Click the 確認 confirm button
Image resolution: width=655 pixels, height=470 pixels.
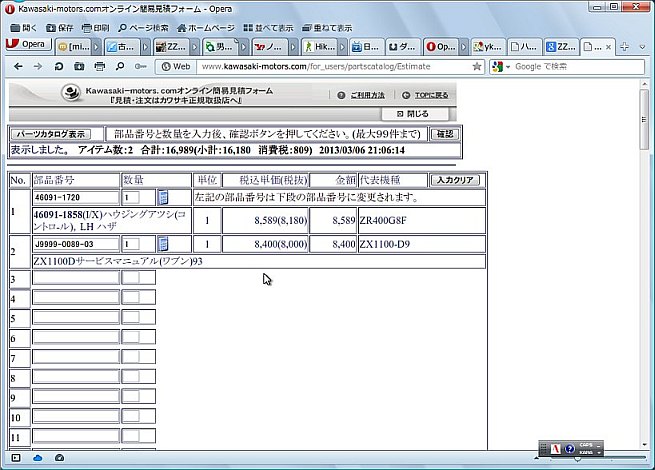click(x=444, y=134)
